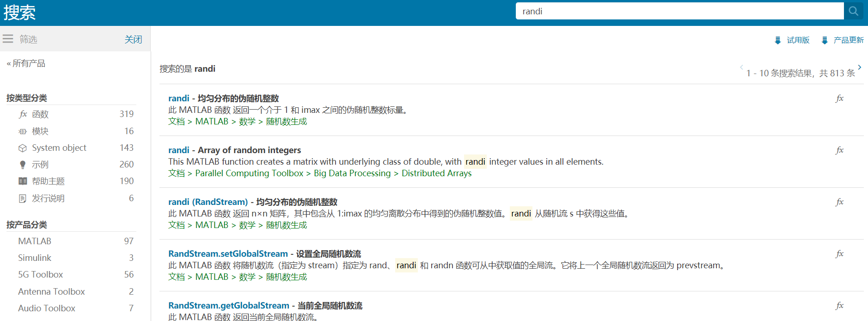
Task: Go to next results page arrow
Action: [x=860, y=67]
